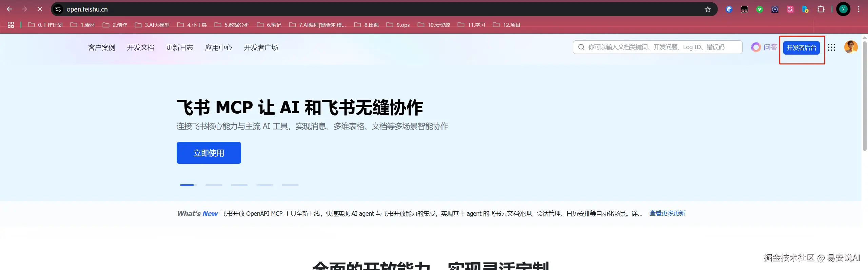Expand the 3.AI大模型 bookmark folder
Screen dimensions: 868x270
(152, 25)
